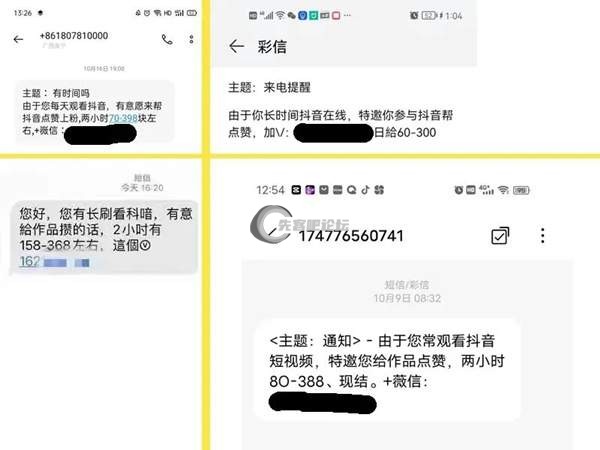This screenshot has width=600, height=450.
Task: Go back from the 彩信 screen
Action: pos(236,47)
